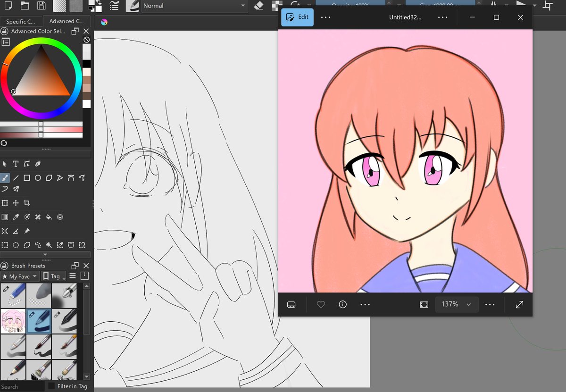Screen dimensions: 566x392
Task: Click the brush preset Search field
Action: 23,387
